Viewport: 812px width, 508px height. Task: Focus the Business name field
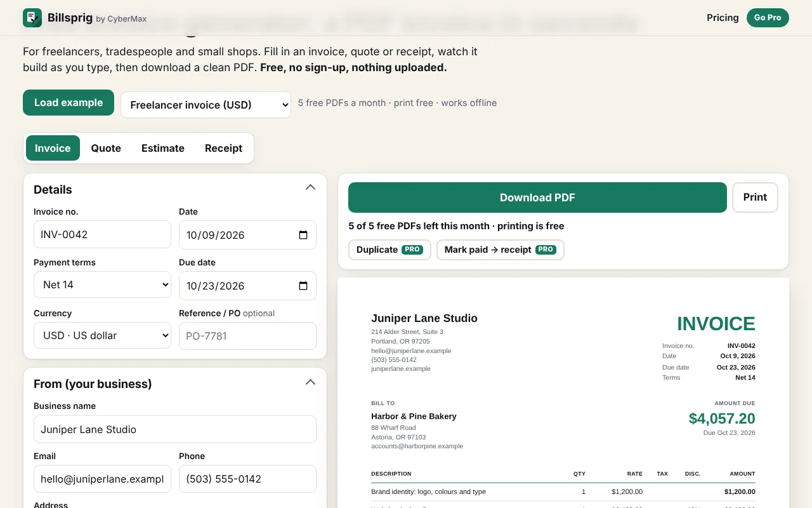click(x=175, y=429)
